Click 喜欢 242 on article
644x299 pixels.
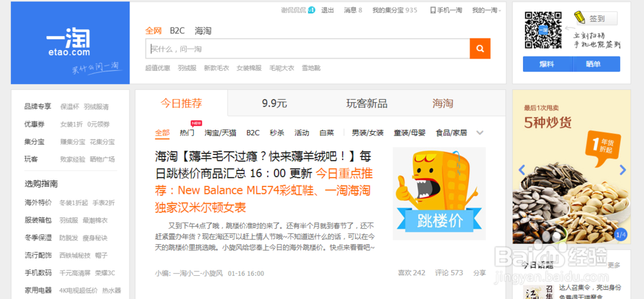[412, 273]
